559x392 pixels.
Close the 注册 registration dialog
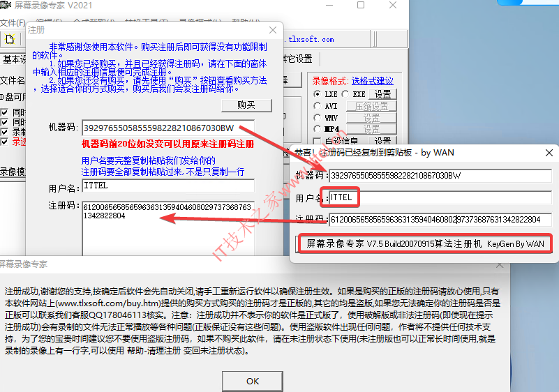point(273,30)
